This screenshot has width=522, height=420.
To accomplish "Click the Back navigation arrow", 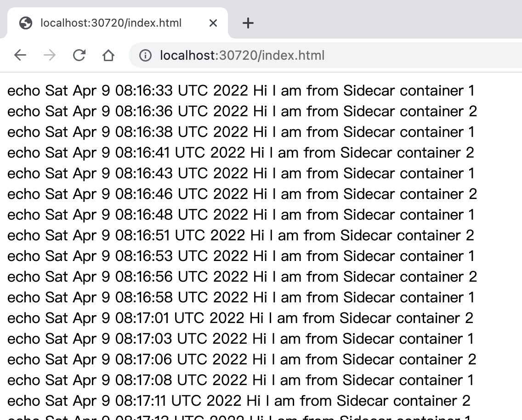I will pos(20,55).
